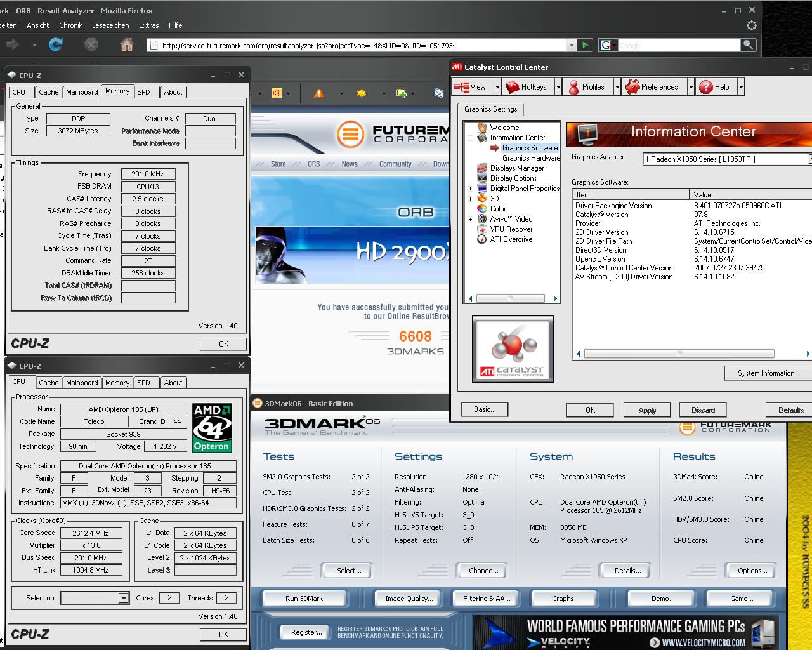Click Discard in Catalyst Control Center
Viewport: 812px width, 650px height.
[703, 410]
